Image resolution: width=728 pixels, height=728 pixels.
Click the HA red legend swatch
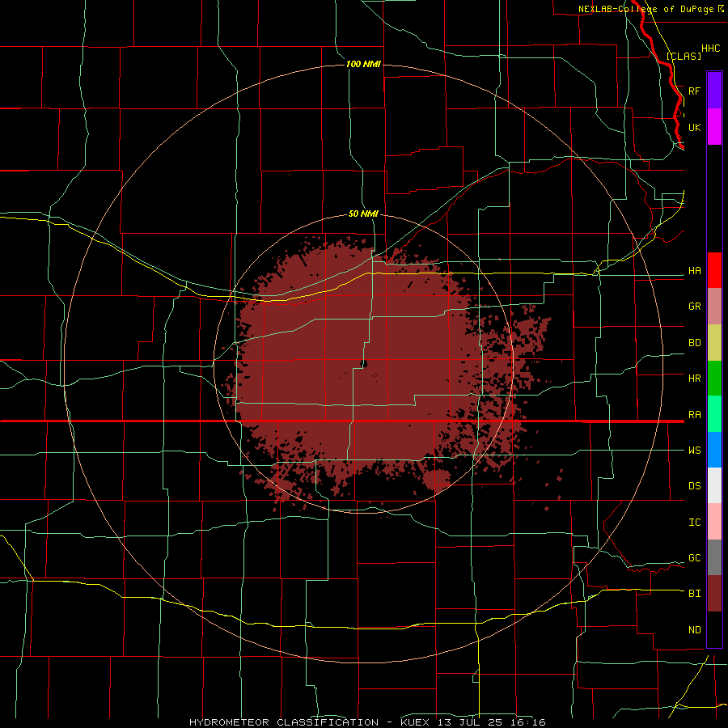coord(714,270)
